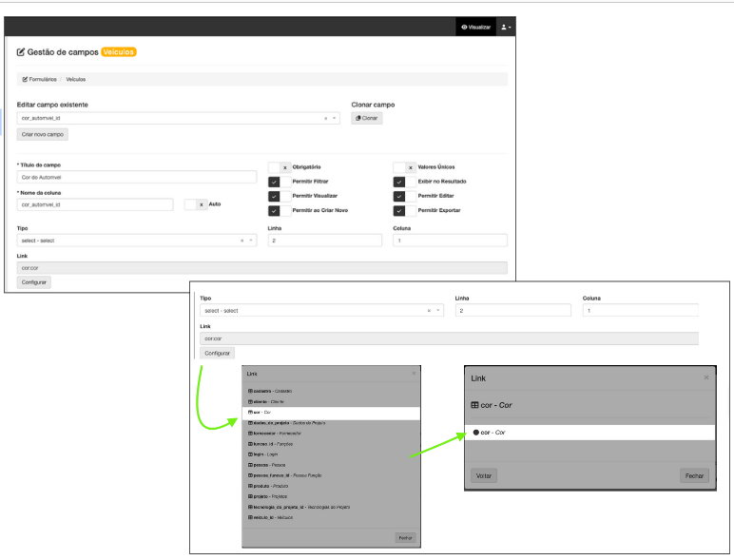Click the Coluna field in the enlarged inset
734x560 pixels.
click(x=641, y=311)
